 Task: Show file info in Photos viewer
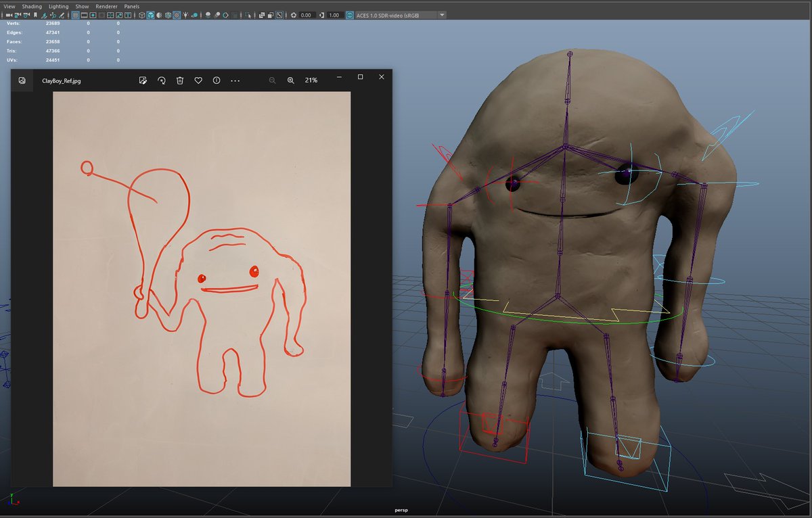(217, 80)
